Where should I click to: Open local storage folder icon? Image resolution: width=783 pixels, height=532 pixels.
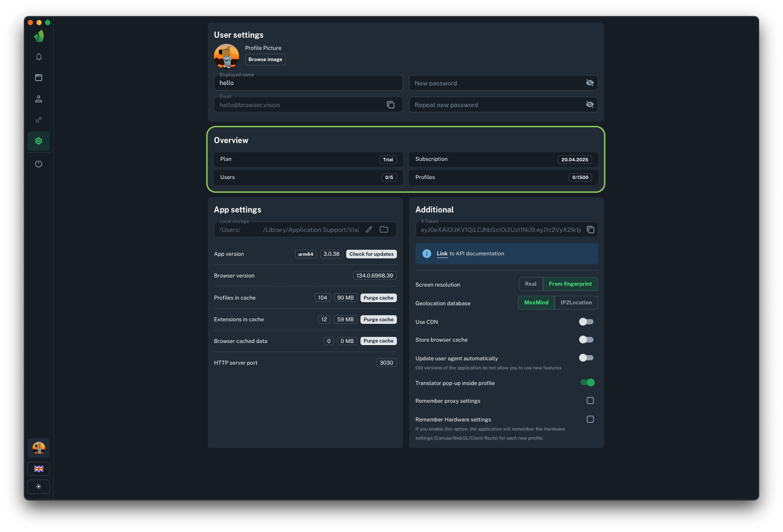coord(384,230)
